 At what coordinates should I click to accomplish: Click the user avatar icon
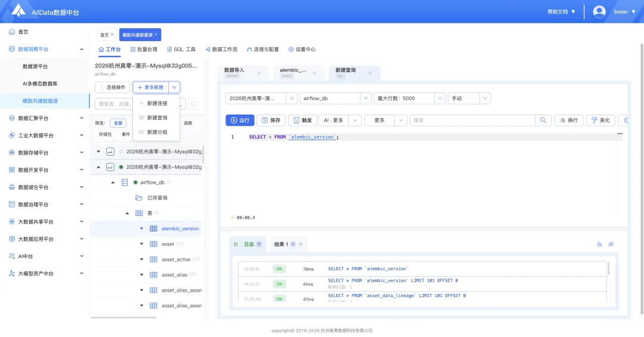[x=599, y=11]
